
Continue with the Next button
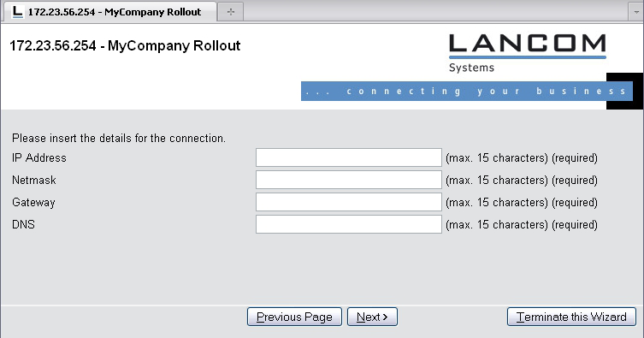click(x=372, y=317)
